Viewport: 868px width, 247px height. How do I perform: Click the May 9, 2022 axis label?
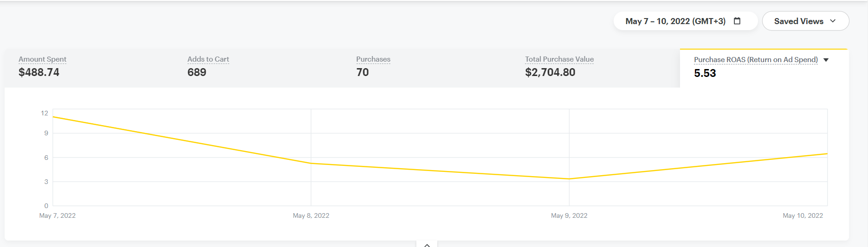[569, 215]
